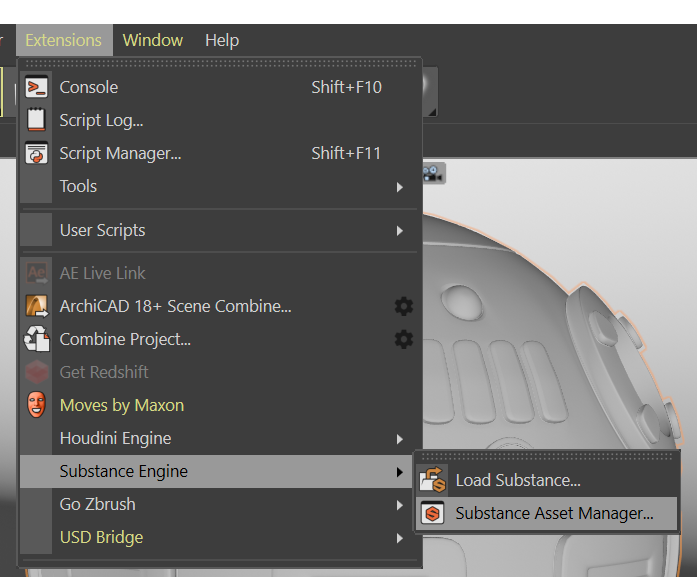697x577 pixels.
Task: Click the Substance Asset Manager icon
Action: click(x=433, y=514)
